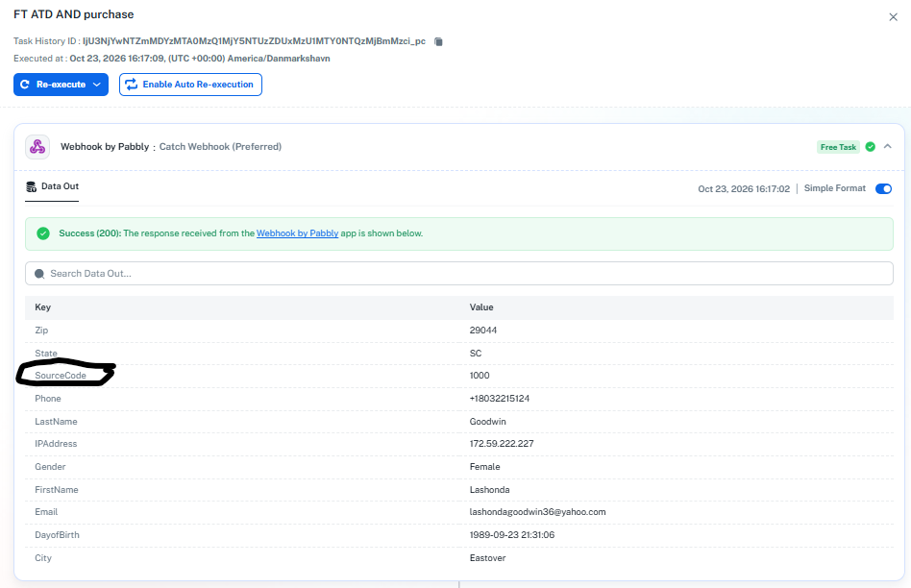Select the City value Eastover
911x588 pixels.
tap(488, 558)
